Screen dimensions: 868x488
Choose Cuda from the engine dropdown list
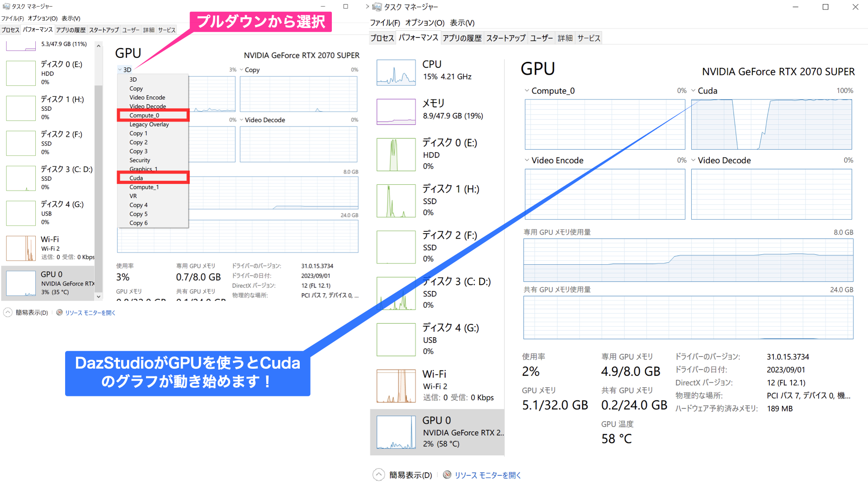click(x=153, y=178)
